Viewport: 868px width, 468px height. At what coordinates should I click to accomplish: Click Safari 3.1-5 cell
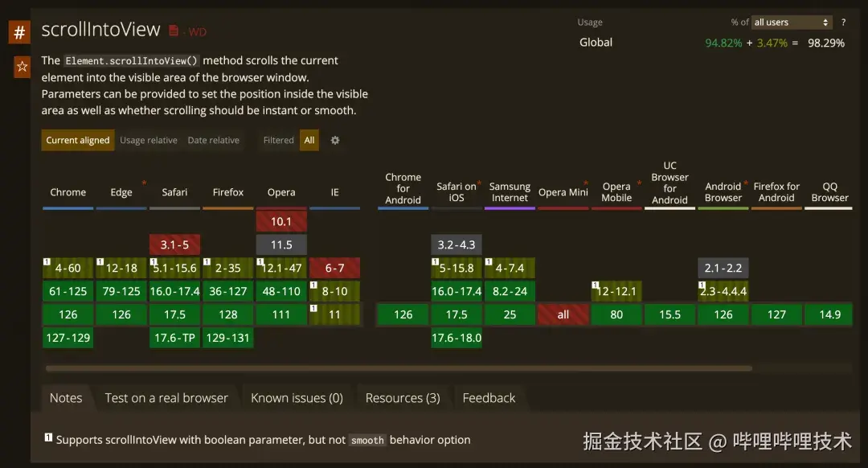point(174,244)
